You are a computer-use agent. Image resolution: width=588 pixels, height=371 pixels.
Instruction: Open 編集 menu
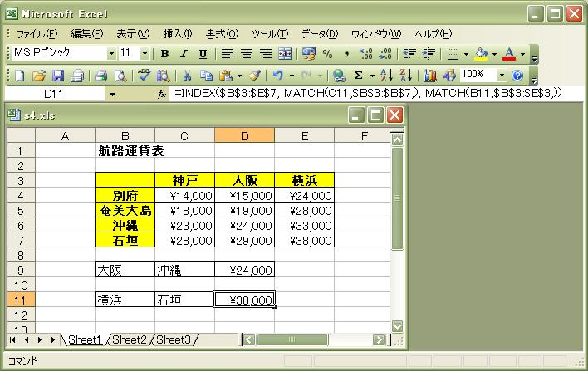click(x=87, y=34)
